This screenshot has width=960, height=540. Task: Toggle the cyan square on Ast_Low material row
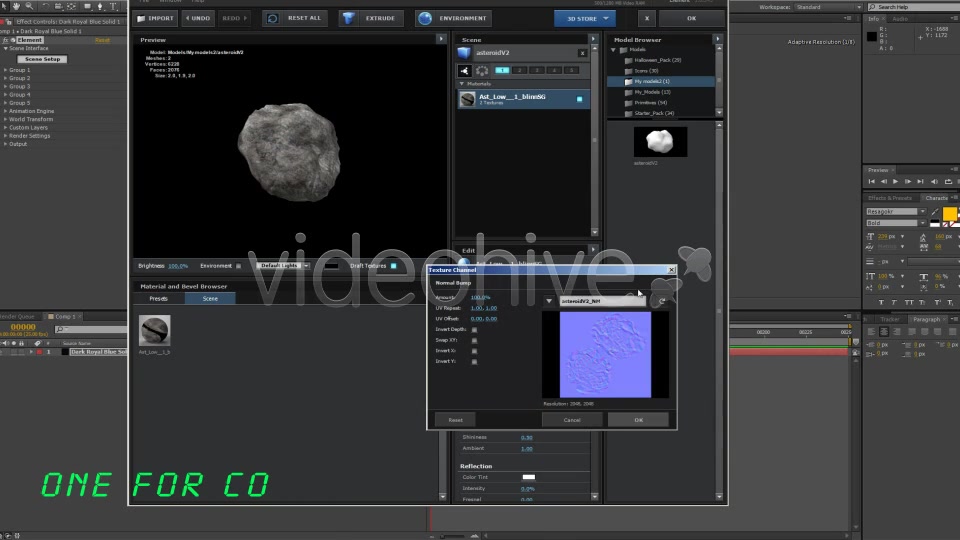click(579, 99)
